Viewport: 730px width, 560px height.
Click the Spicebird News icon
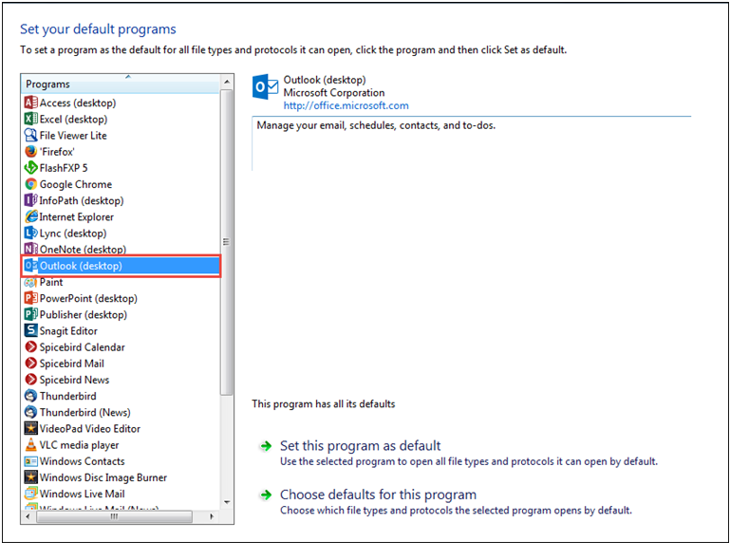point(30,380)
